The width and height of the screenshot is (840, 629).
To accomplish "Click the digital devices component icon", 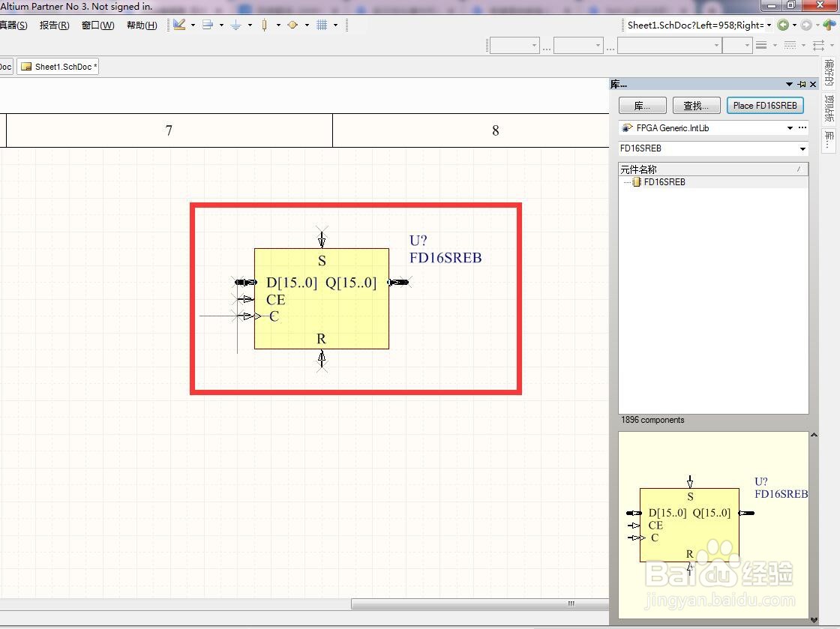I will point(265,25).
